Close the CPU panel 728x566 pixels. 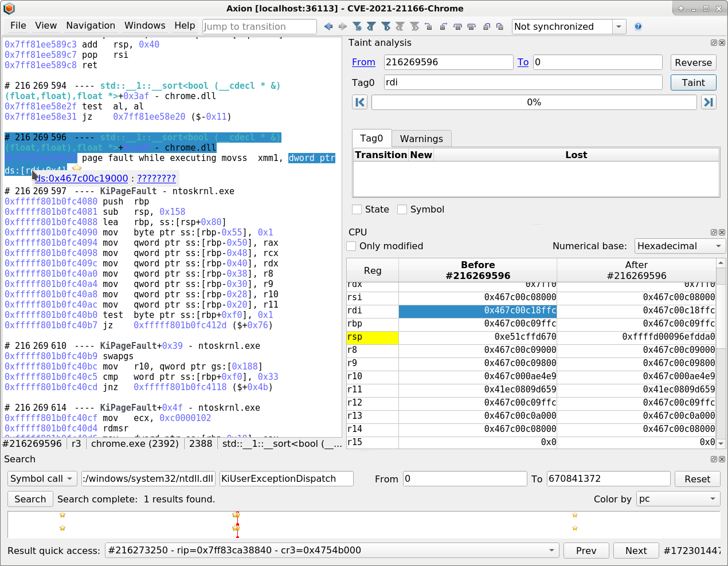click(x=722, y=232)
